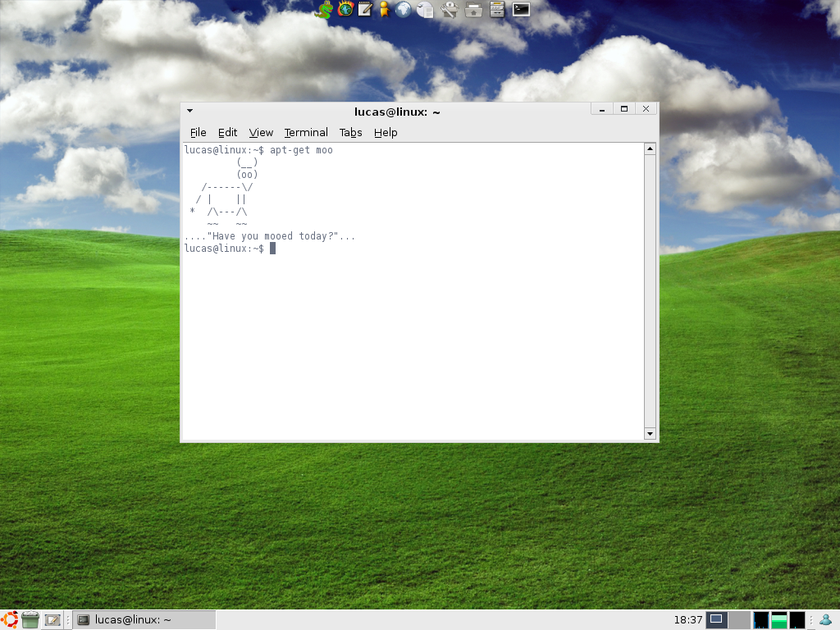The width and height of the screenshot is (840, 630).
Task: Open the window menu arrow in titlebar
Action: pyautogui.click(x=189, y=111)
